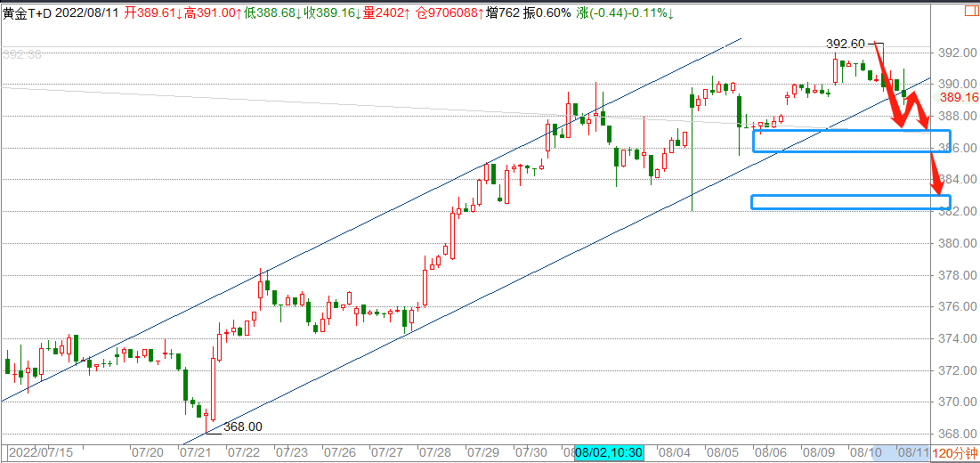Click the 07/26 date on time axis
Image resolution: width=980 pixels, height=463 pixels.
[339, 451]
